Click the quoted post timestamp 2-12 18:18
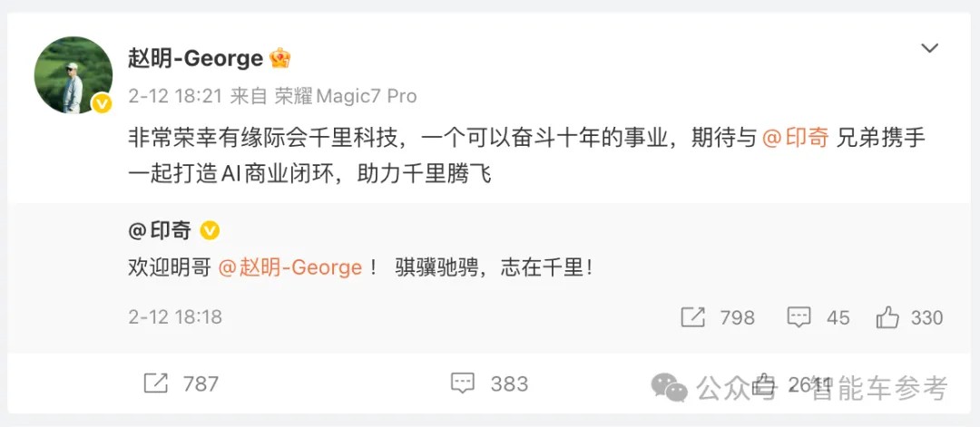The width and height of the screenshot is (980, 427). (x=175, y=317)
